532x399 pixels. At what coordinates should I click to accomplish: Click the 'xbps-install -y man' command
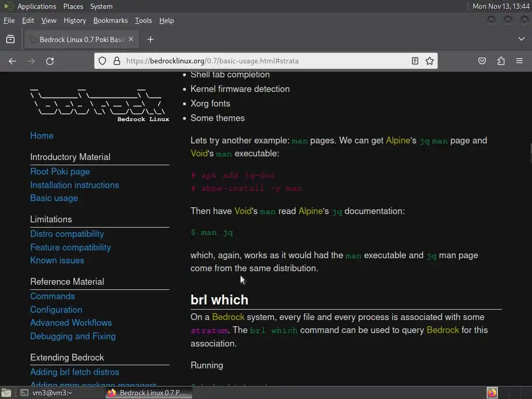pos(251,188)
